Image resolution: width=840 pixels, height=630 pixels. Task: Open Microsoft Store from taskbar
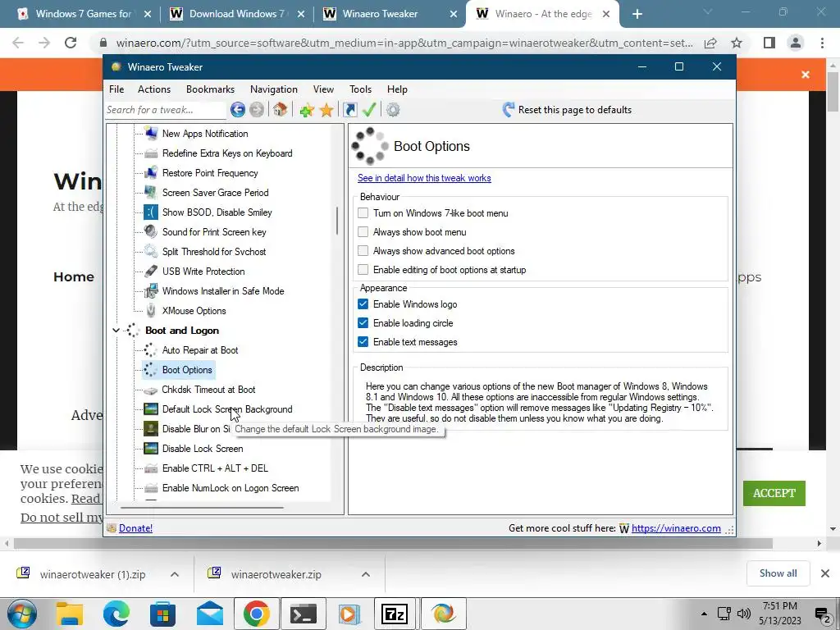163,614
